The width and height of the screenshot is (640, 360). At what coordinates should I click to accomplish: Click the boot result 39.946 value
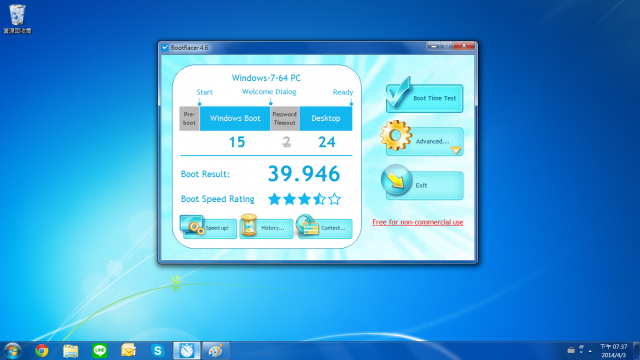[x=304, y=173]
